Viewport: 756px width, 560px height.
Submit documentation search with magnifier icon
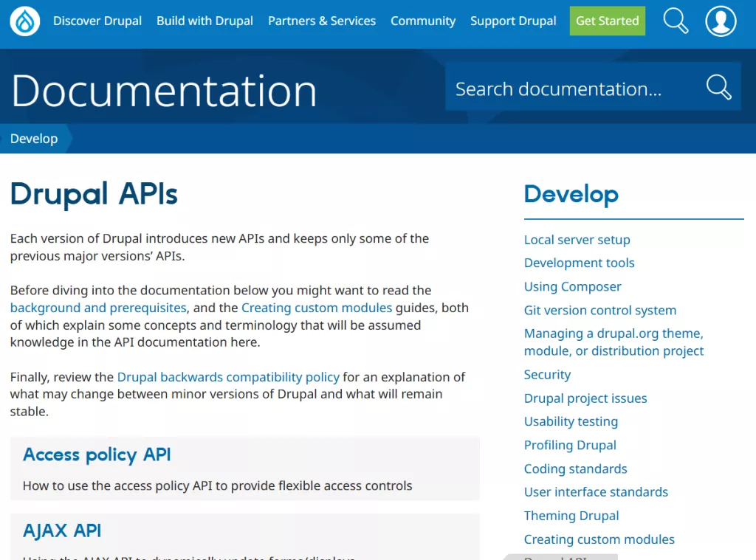tap(718, 87)
